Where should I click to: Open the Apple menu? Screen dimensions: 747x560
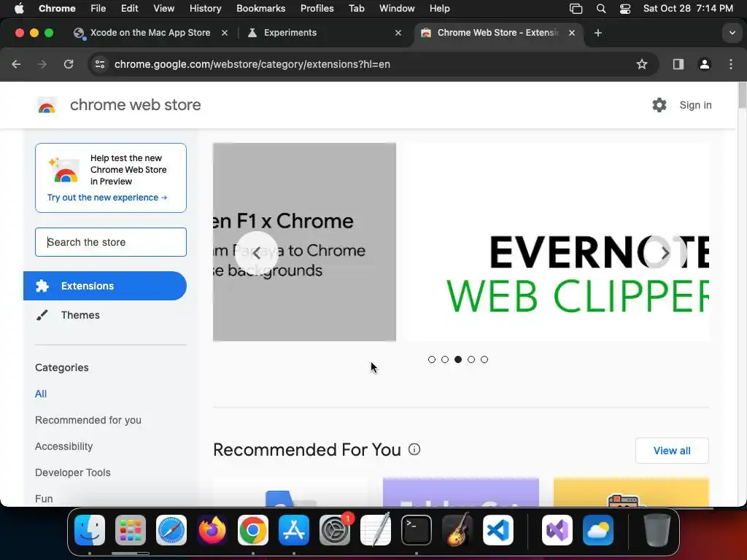pos(19,9)
